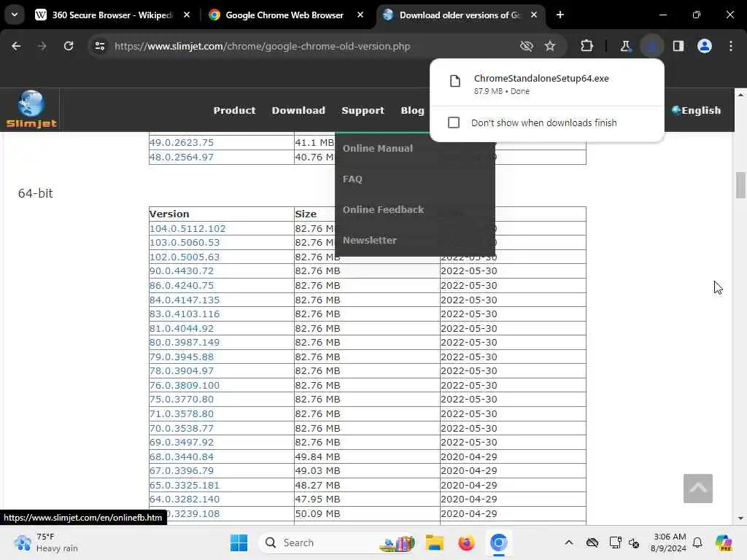Click the back-to-top arrow button

click(x=698, y=488)
